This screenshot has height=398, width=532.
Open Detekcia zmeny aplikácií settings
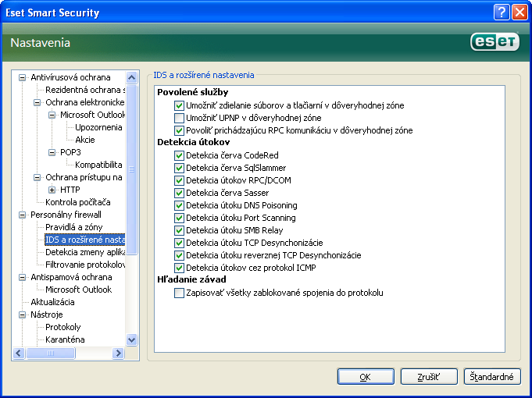[x=85, y=252]
